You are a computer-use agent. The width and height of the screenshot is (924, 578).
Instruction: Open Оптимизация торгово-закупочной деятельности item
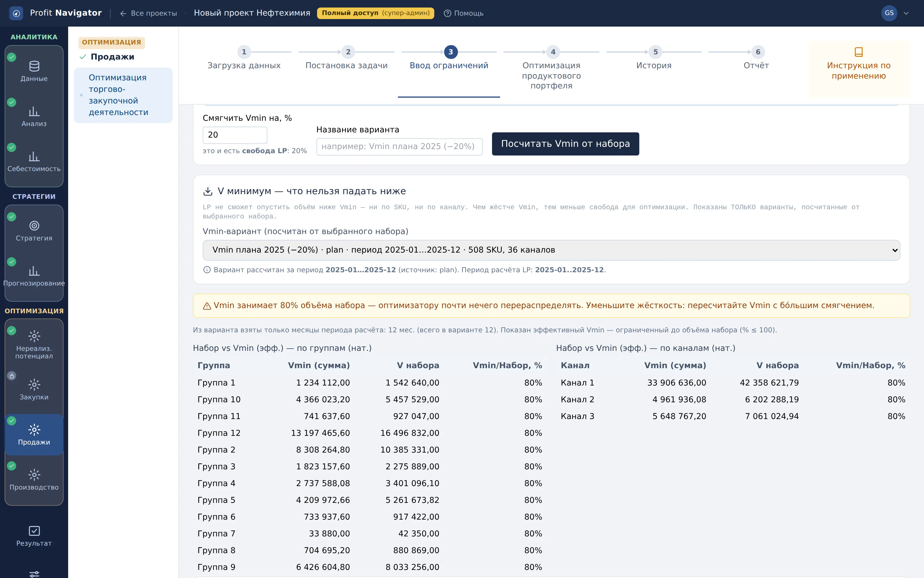tap(123, 95)
